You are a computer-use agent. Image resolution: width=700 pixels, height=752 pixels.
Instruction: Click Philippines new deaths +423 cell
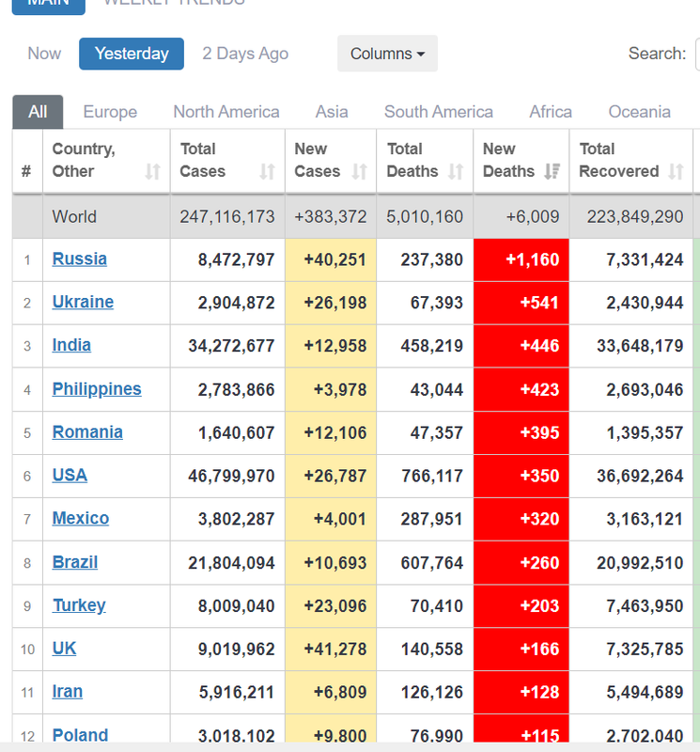point(521,389)
